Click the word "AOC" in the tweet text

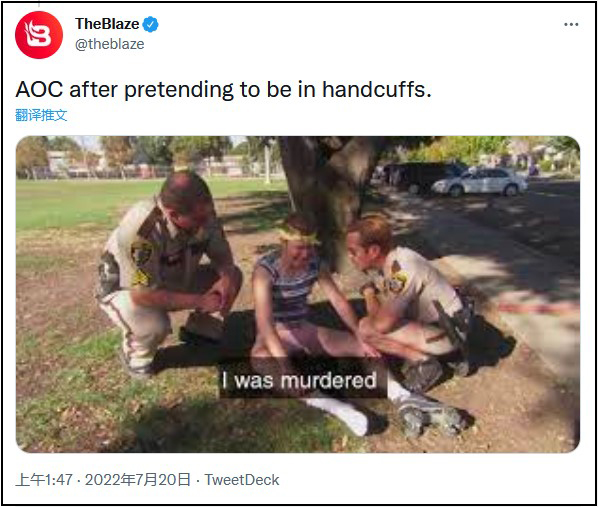(39, 90)
